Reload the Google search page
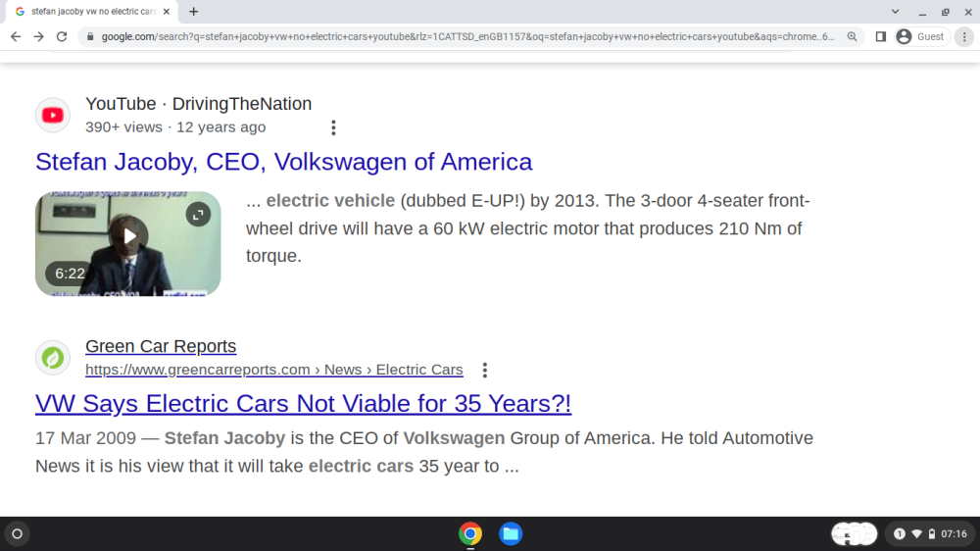This screenshot has height=551, width=980. point(61,37)
